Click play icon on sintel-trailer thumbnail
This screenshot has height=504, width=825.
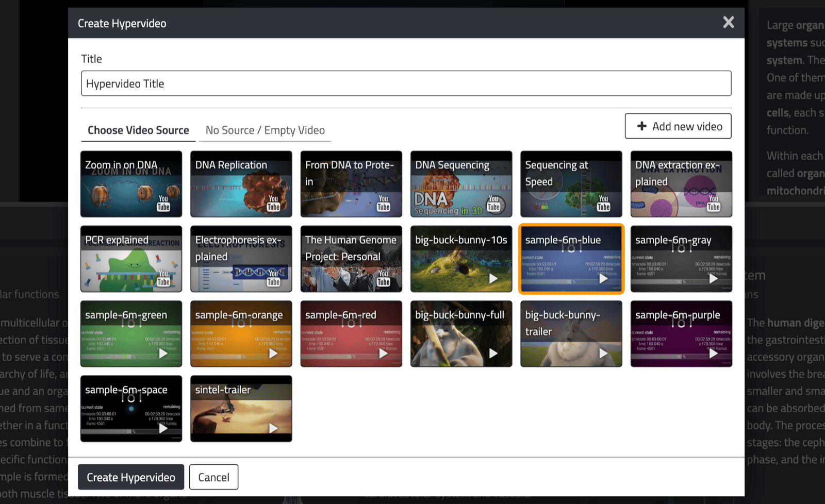273,428
